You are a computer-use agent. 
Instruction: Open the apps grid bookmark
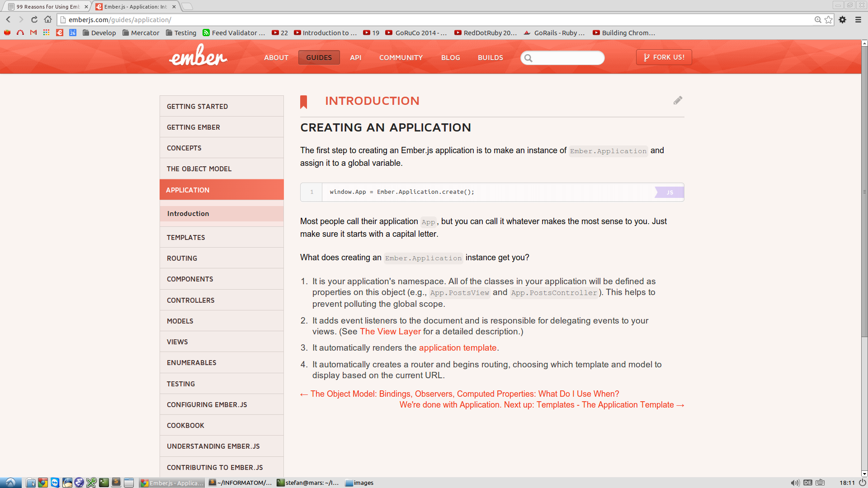(47, 33)
